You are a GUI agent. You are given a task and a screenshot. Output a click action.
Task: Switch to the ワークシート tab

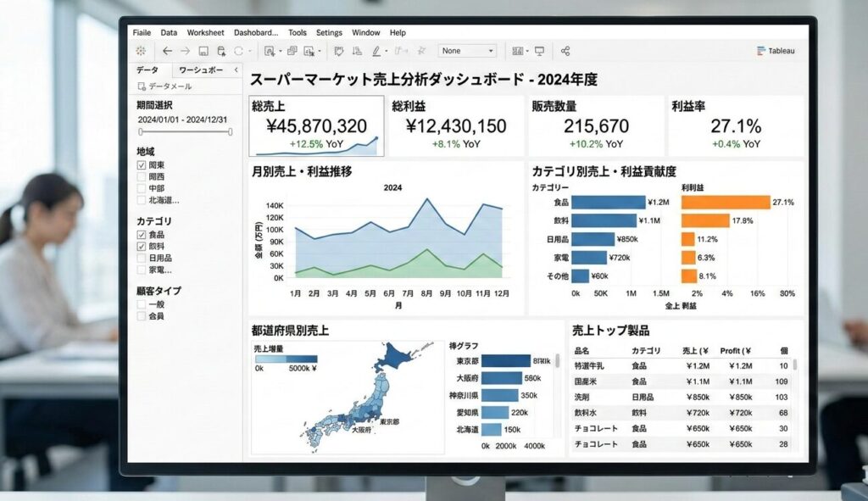click(x=200, y=70)
